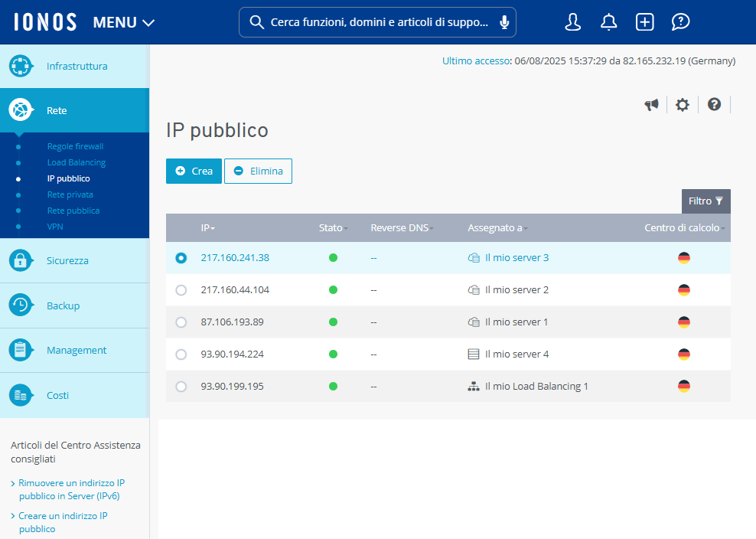Select the radio button for 217.160.44.104

tap(181, 290)
